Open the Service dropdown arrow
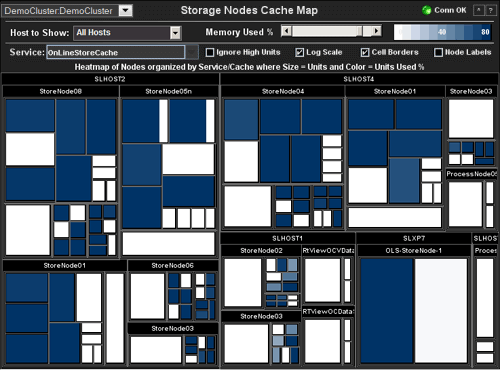Screen dimensions: 500x370 [x=192, y=52]
